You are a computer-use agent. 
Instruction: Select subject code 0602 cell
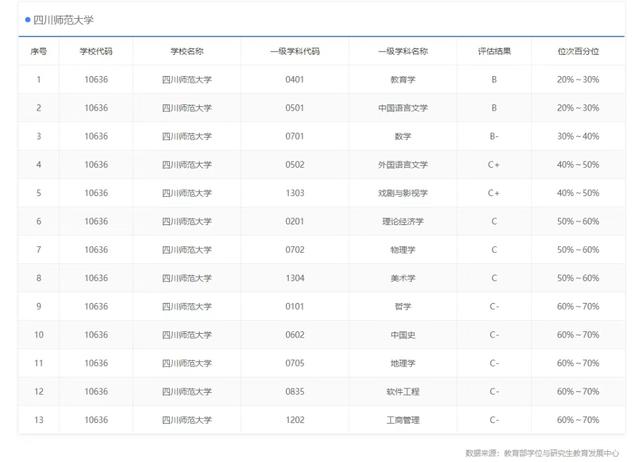pos(295,335)
